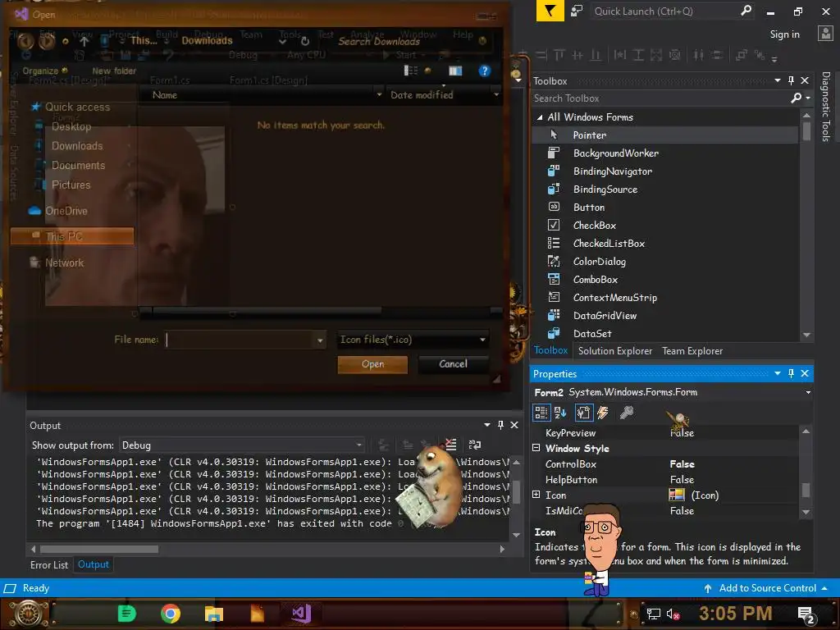This screenshot has width=840, height=630.
Task: Open File Explorer from the taskbar
Action: (214, 614)
